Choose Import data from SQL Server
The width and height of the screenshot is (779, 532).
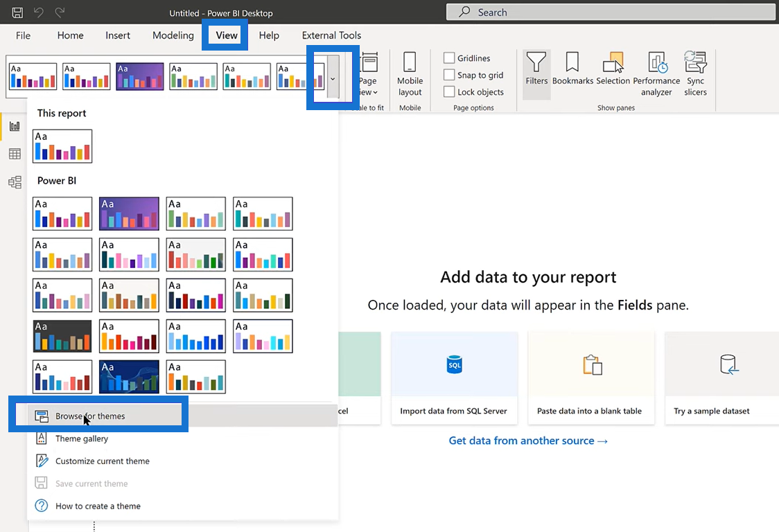454,378
